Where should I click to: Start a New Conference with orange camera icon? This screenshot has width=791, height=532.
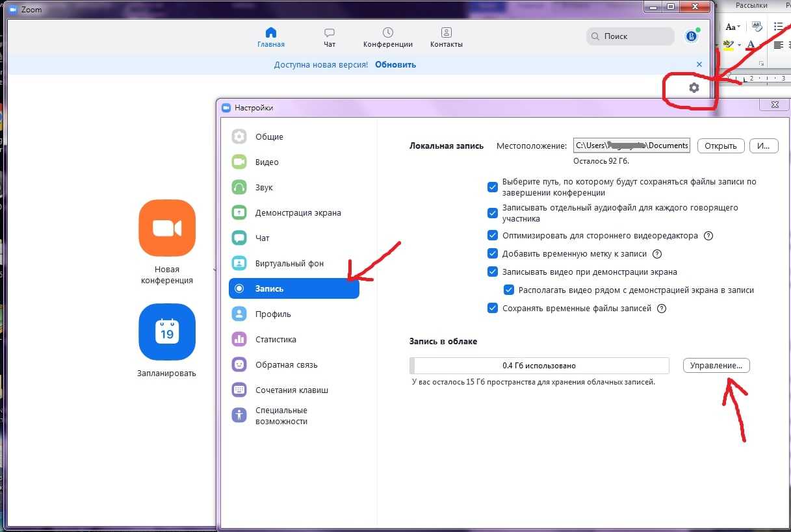click(167, 228)
